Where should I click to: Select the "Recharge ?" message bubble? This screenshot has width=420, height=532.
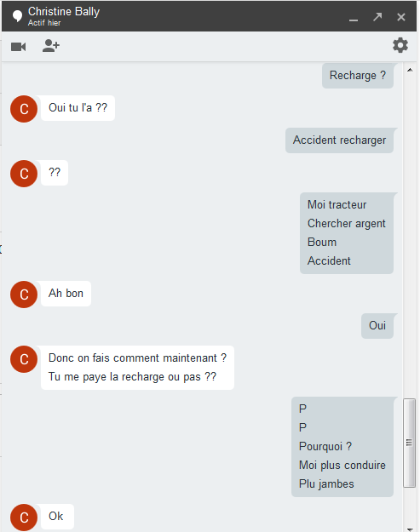(x=358, y=75)
